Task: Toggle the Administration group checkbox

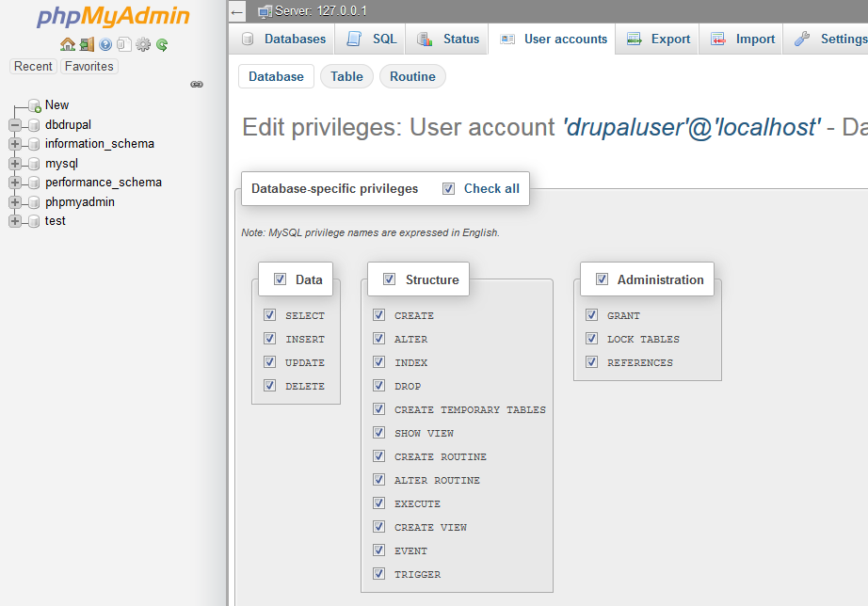Action: [602, 279]
